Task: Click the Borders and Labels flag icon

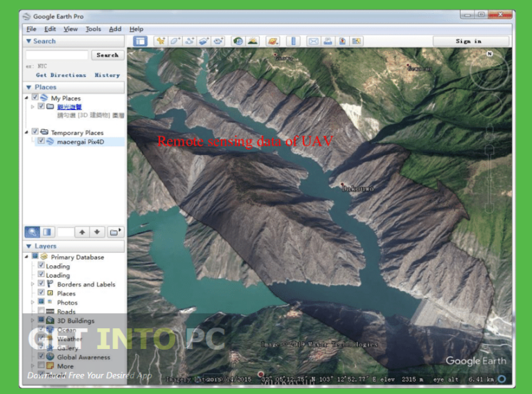Action: pos(50,284)
